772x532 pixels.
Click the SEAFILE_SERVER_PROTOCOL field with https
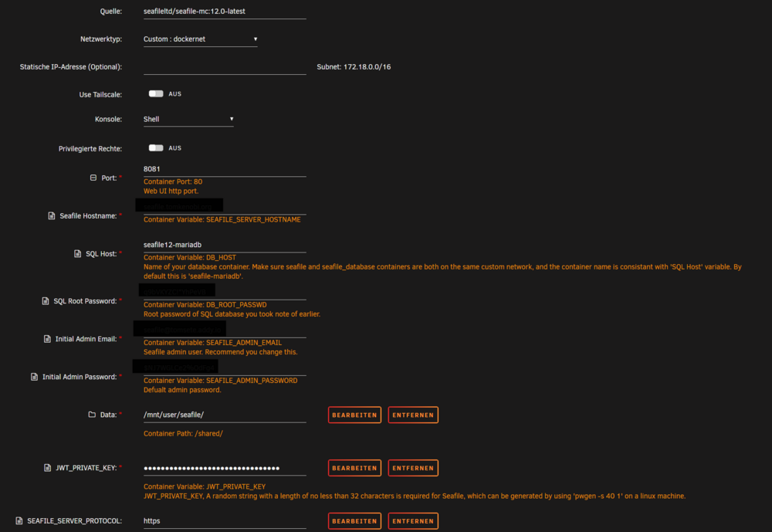point(225,521)
